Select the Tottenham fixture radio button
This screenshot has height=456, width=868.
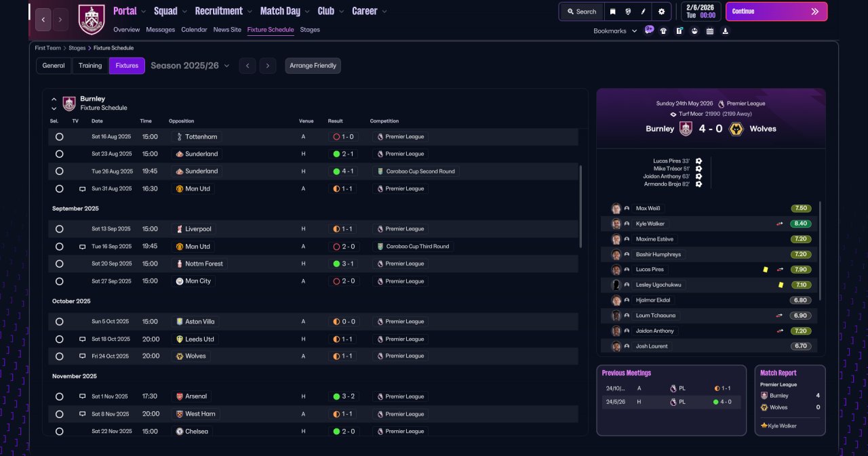(60, 137)
